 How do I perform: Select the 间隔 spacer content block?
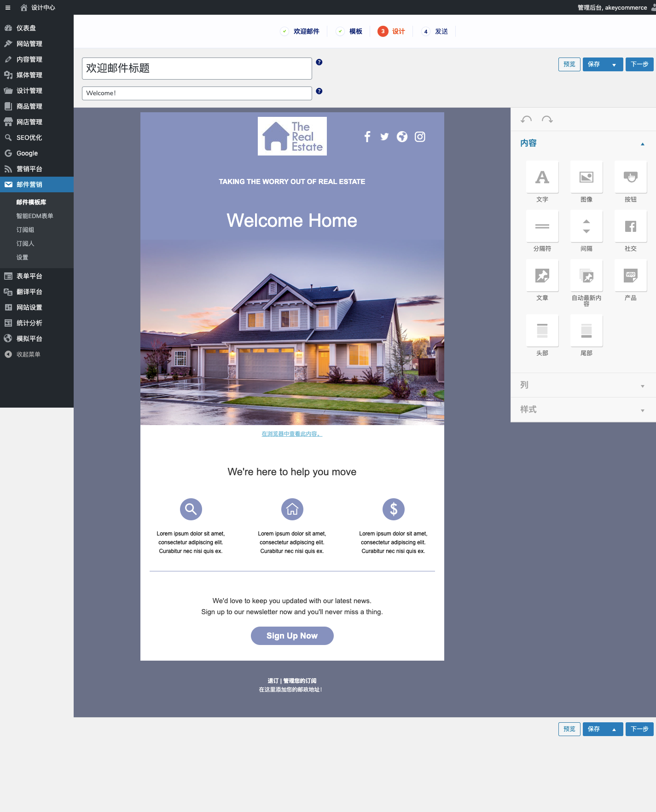pos(586,227)
